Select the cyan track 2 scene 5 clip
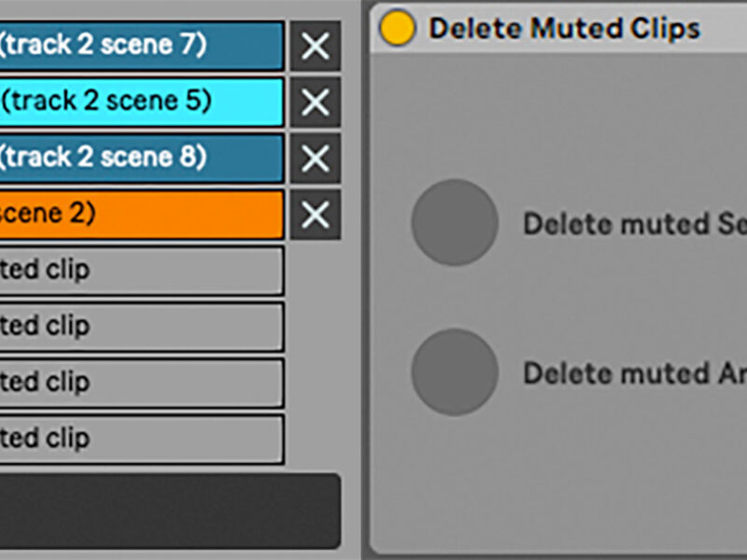This screenshot has height=560, width=747. click(140, 102)
